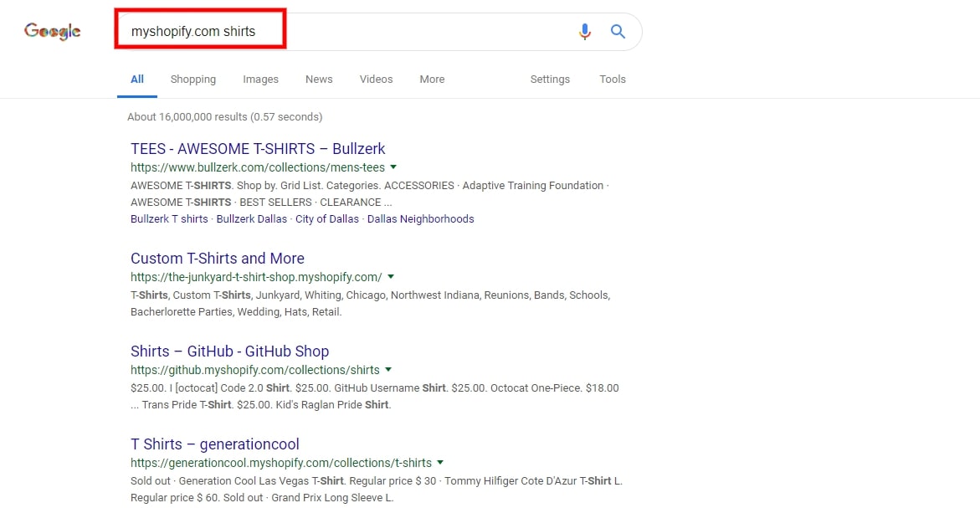The image size is (980, 508).
Task: Open the Videos tab
Action: point(376,80)
